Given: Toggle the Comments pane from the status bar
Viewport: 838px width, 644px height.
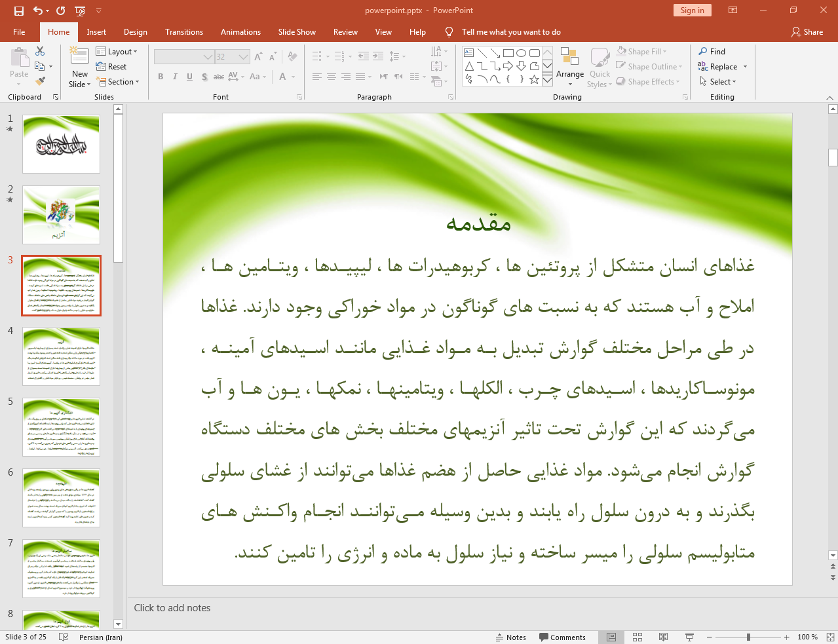Looking at the screenshot, I should click(x=562, y=637).
